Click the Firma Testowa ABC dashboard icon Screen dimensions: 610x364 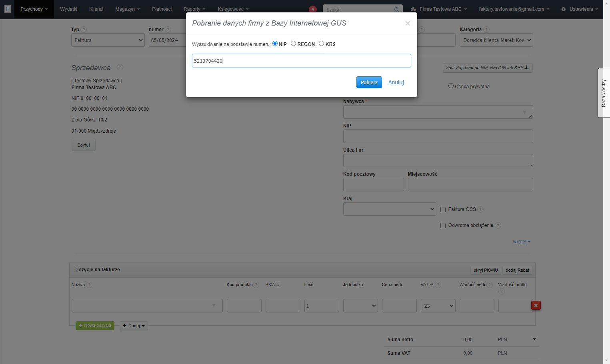(413, 9)
